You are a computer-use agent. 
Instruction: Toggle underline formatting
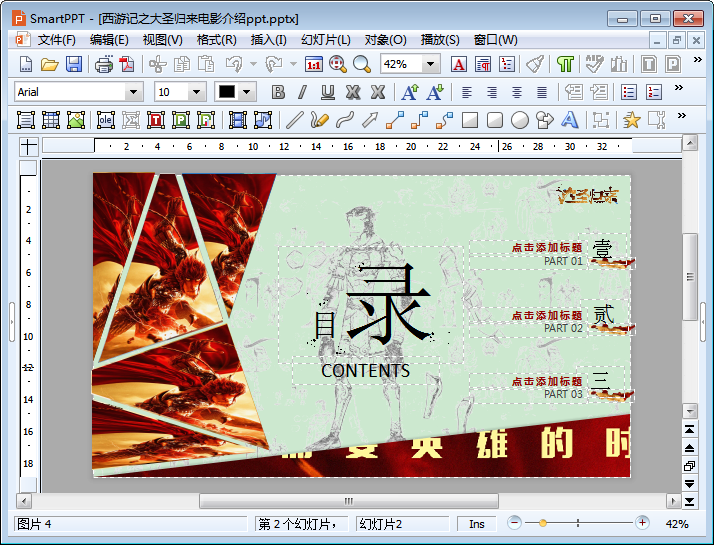pos(327,92)
